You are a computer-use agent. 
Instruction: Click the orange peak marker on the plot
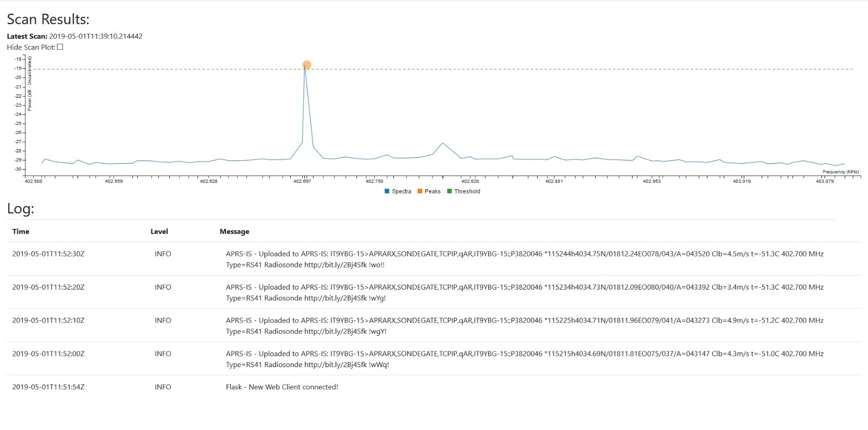[307, 65]
